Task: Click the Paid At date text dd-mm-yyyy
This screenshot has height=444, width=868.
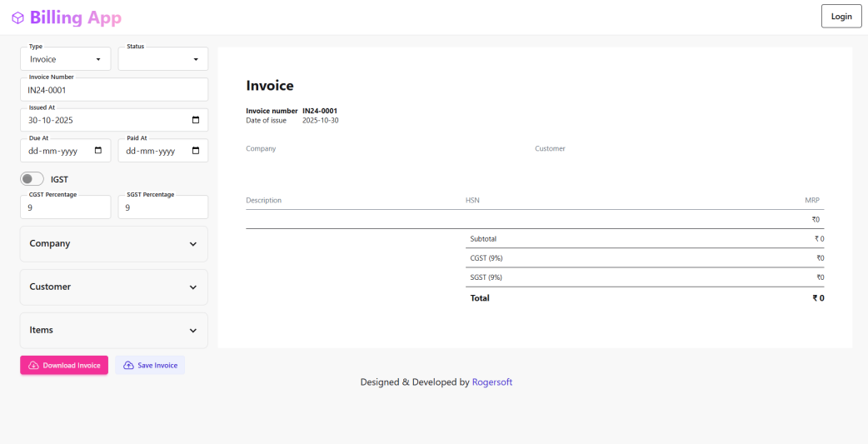Action: 151,151
